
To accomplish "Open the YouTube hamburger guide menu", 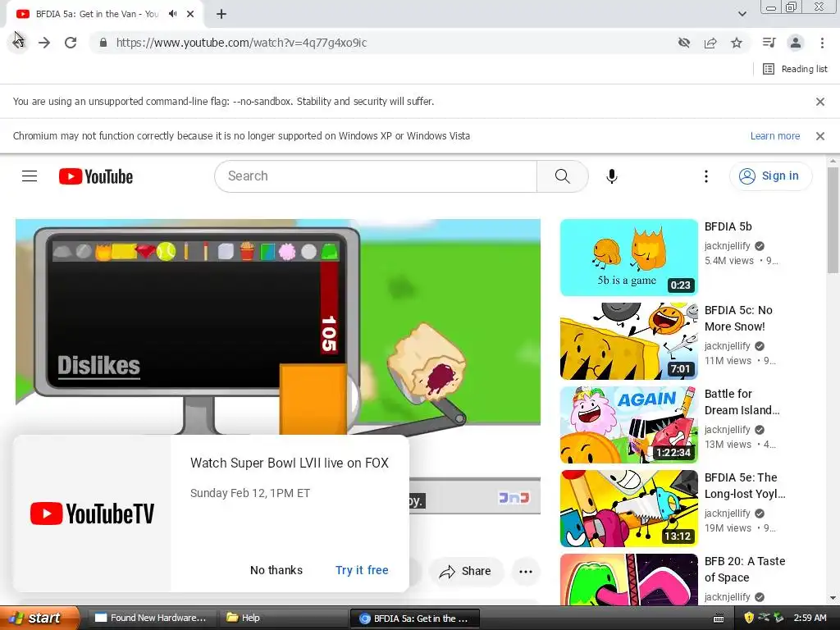I will [x=30, y=176].
